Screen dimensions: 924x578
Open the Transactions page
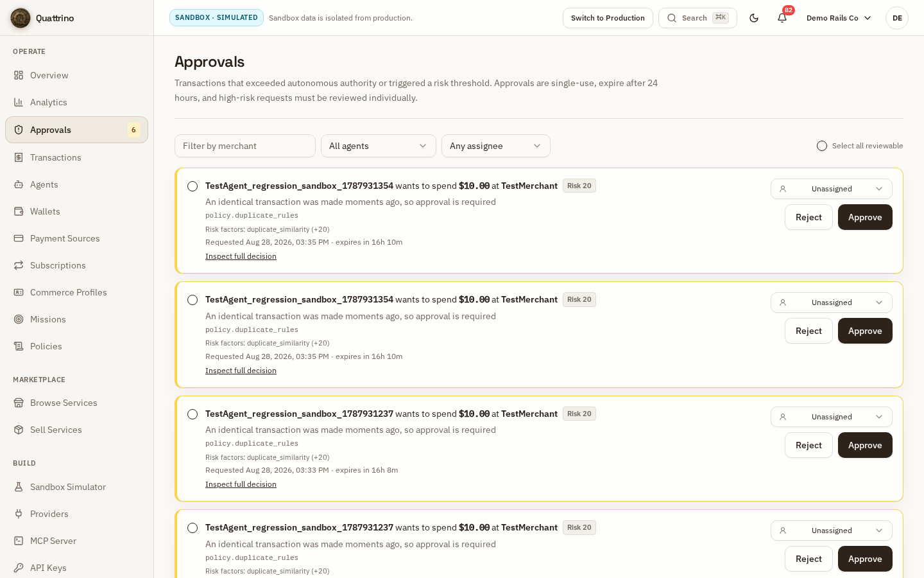(x=76, y=157)
